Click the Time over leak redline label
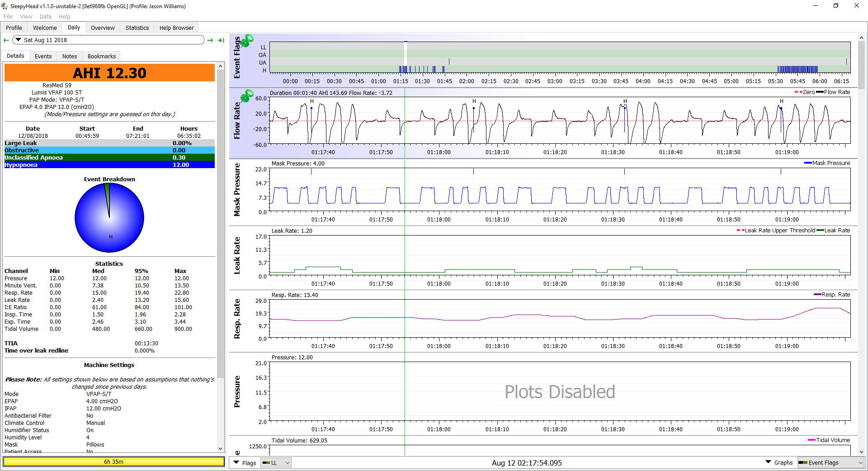This screenshot has height=471, width=868. (x=36, y=351)
